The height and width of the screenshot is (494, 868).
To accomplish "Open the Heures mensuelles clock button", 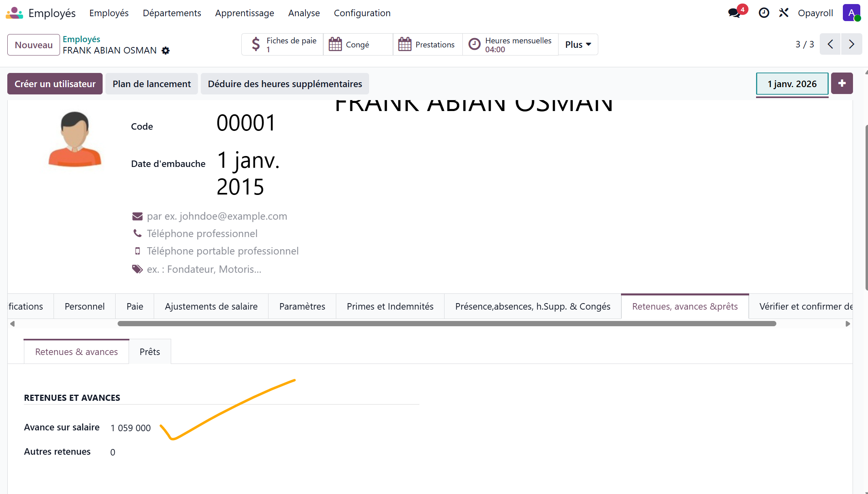I will pos(510,45).
